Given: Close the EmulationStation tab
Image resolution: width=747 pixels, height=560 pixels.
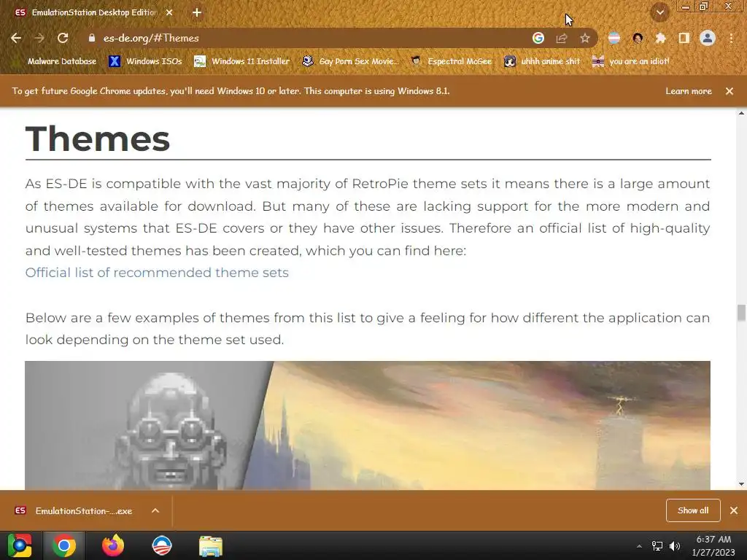Looking at the screenshot, I should pyautogui.click(x=169, y=13).
